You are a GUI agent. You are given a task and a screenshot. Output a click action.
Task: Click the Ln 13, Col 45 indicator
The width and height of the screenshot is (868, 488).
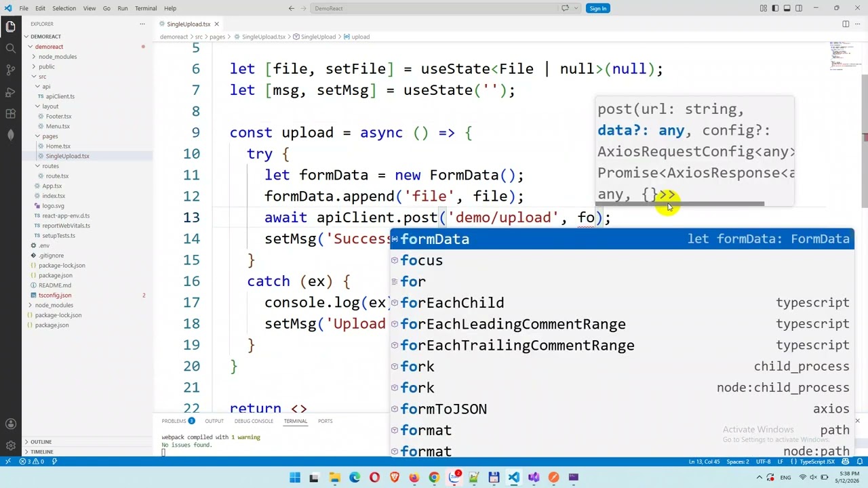(706, 462)
